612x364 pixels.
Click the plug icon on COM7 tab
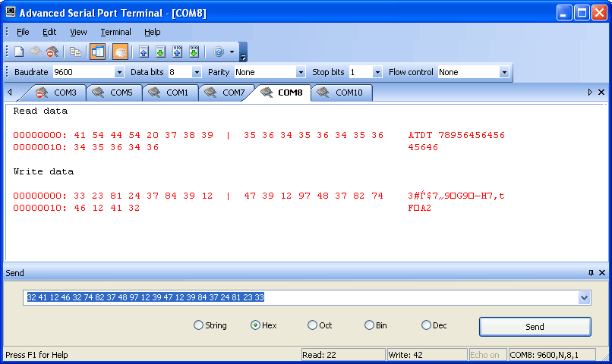[210, 93]
